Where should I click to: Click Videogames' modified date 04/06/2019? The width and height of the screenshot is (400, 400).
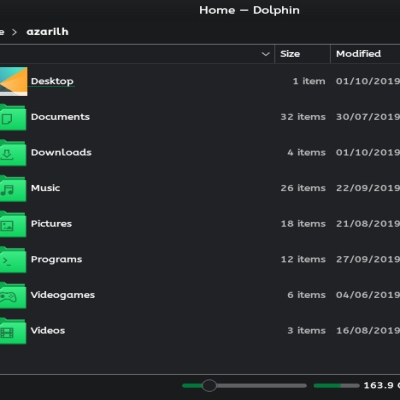pos(368,295)
